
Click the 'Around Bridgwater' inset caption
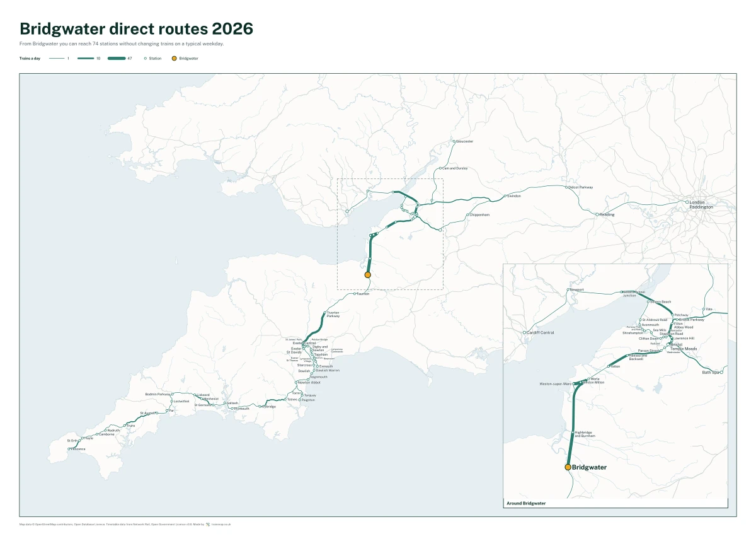tap(526, 503)
